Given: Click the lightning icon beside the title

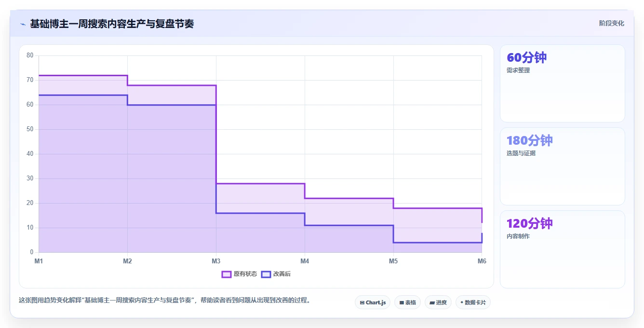Looking at the screenshot, I should click(x=23, y=24).
